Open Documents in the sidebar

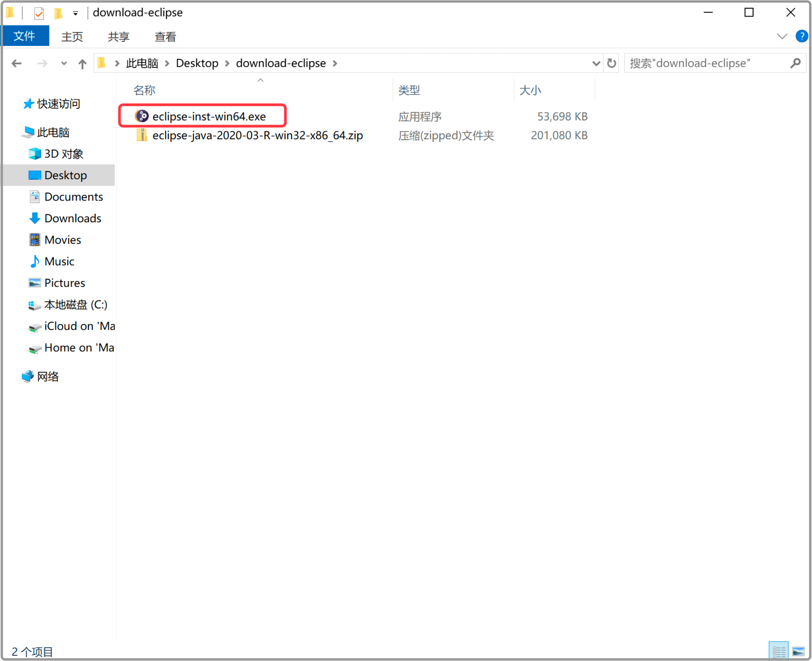coord(73,197)
